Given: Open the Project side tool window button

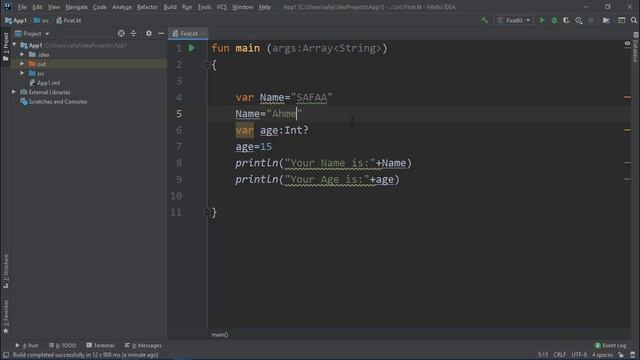Looking at the screenshot, I should pyautogui.click(x=6, y=47).
